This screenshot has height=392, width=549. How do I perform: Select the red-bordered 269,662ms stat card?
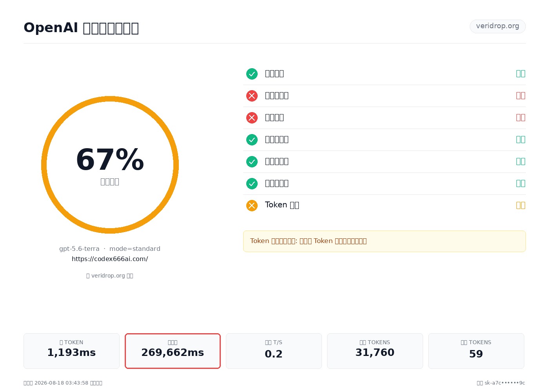click(173, 351)
